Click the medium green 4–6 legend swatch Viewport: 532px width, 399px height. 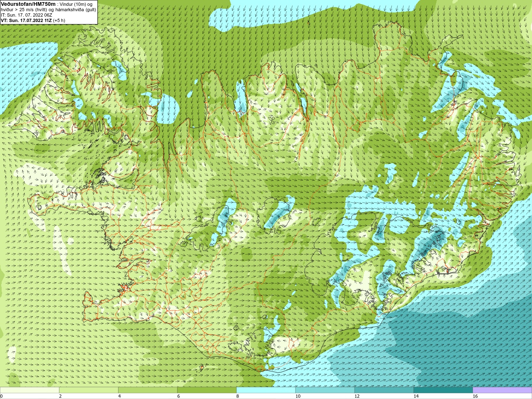[x=148, y=390]
